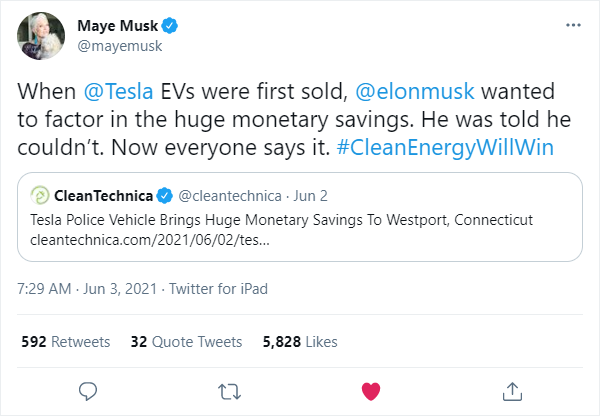Open the @Tesla mention link

click(x=118, y=91)
